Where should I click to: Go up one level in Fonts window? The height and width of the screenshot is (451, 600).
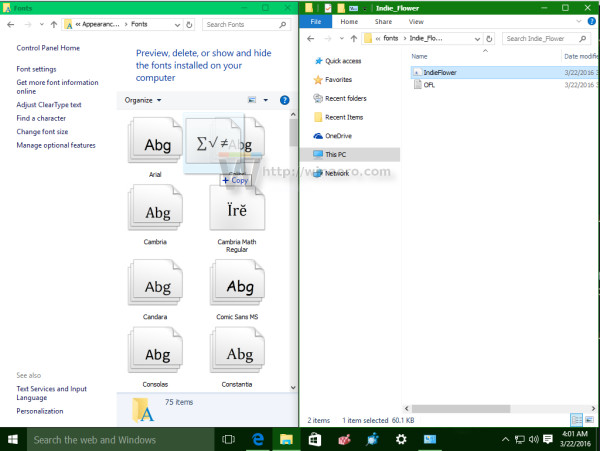54,24
